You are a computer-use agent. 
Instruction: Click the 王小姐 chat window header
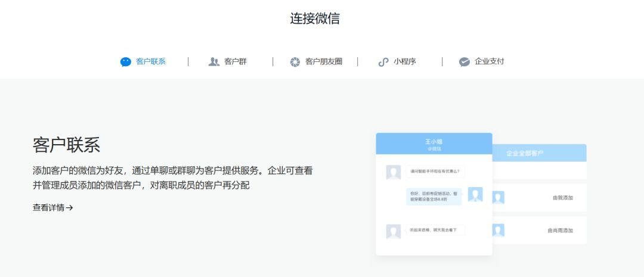point(434,144)
